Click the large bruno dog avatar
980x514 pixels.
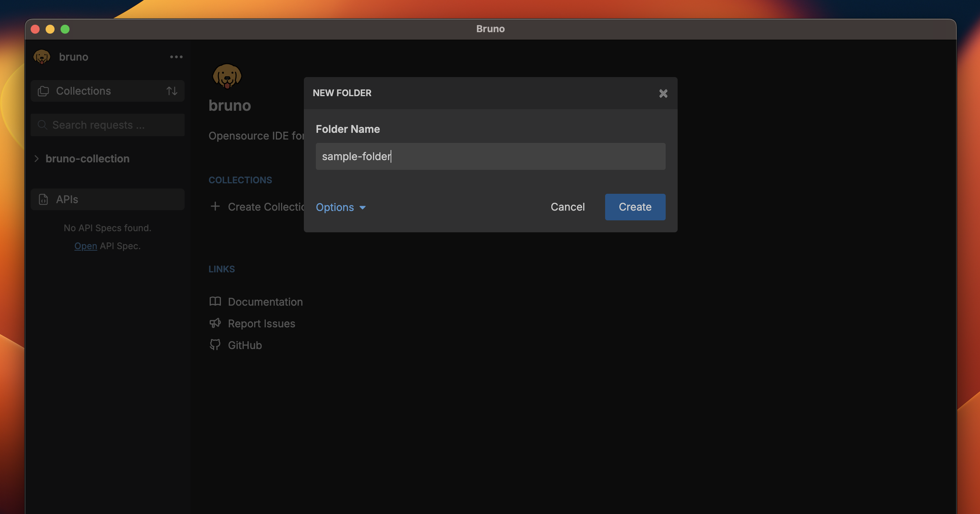(227, 76)
